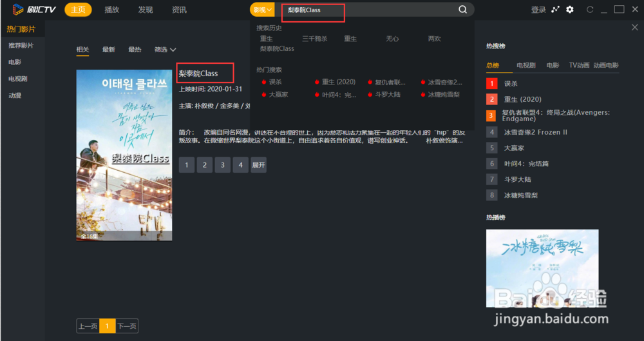Screen dimensions: 644x341
Task: Open the 冰糖炖雪梨 hot-play thumbnail
Action: click(x=542, y=268)
